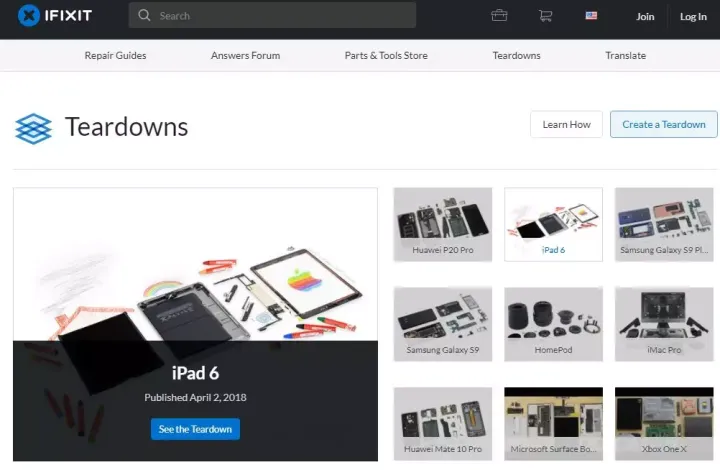Image resolution: width=720 pixels, height=470 pixels.
Task: Open the Translate page
Action: (x=625, y=56)
